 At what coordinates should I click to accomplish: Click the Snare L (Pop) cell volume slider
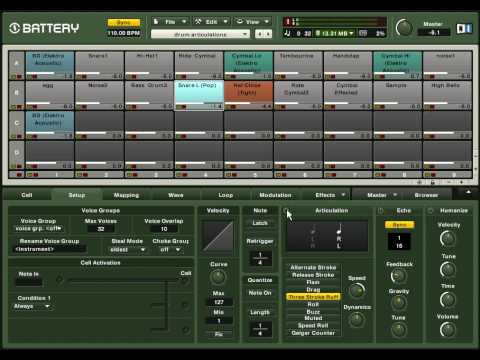[x=199, y=103]
